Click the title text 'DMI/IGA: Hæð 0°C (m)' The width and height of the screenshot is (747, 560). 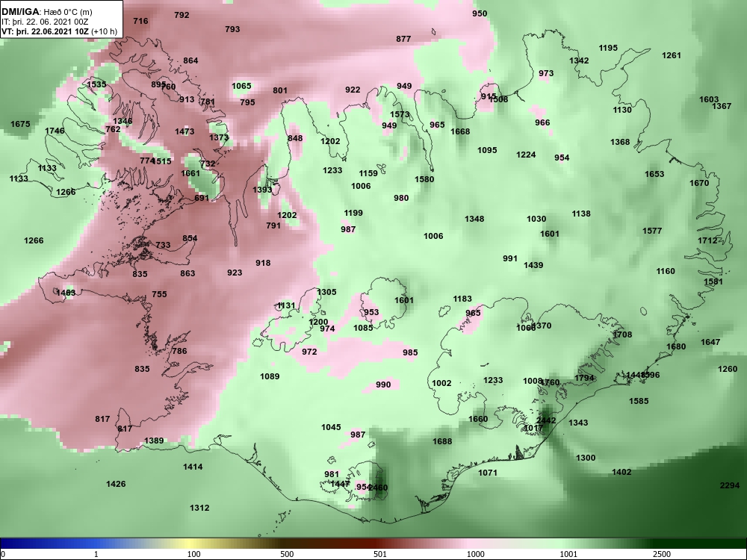46,12
